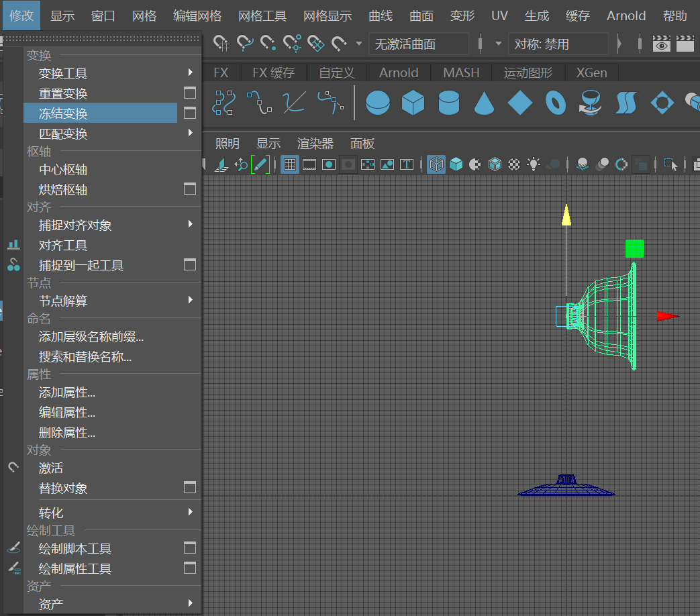Open the 冻结变换 option box
This screenshot has width=700, height=616.
click(190, 113)
